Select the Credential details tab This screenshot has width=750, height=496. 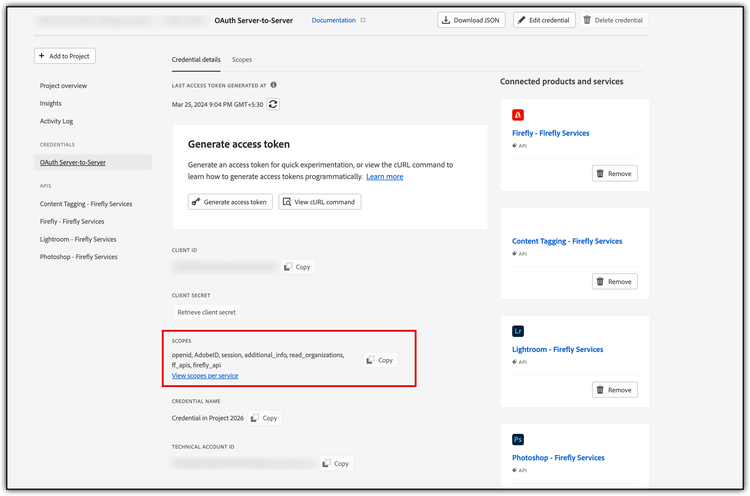196,60
